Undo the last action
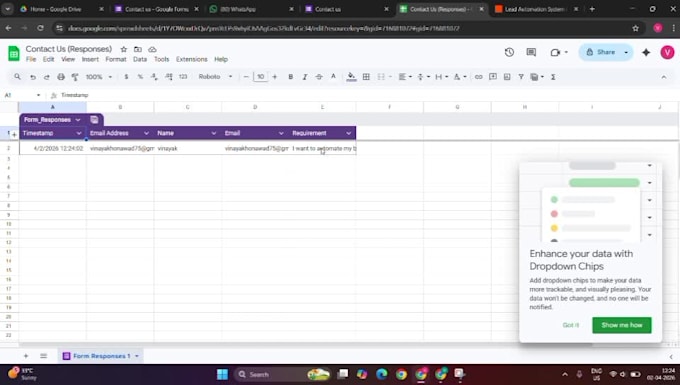The width and height of the screenshot is (680, 385). pos(33,77)
